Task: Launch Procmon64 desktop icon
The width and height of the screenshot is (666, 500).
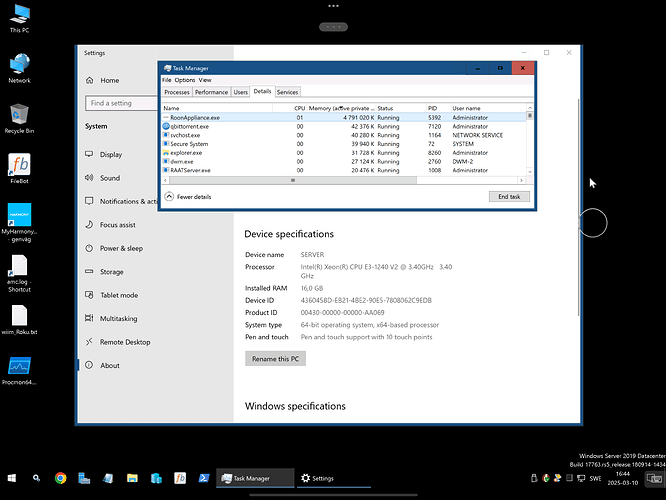Action: [20, 371]
